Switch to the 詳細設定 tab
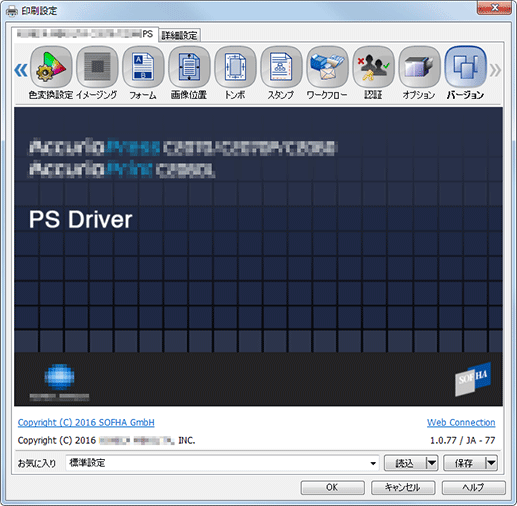The height and width of the screenshot is (506, 517). (x=179, y=35)
